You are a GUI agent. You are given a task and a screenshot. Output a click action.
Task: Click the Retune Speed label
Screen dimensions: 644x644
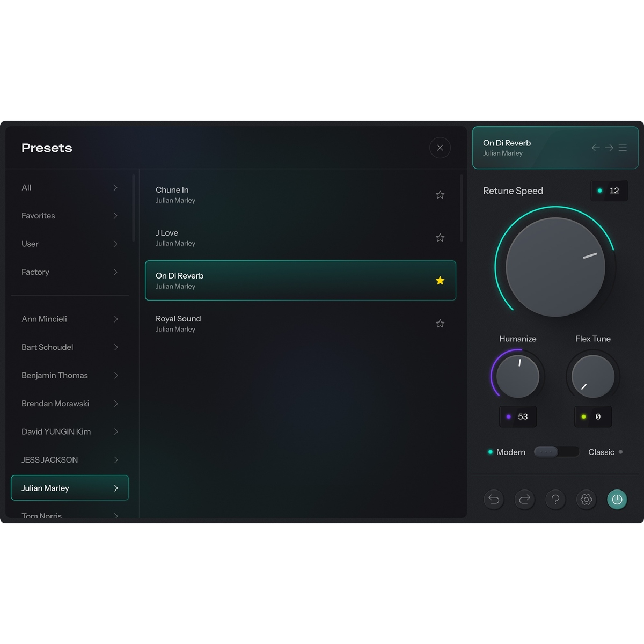[513, 191]
